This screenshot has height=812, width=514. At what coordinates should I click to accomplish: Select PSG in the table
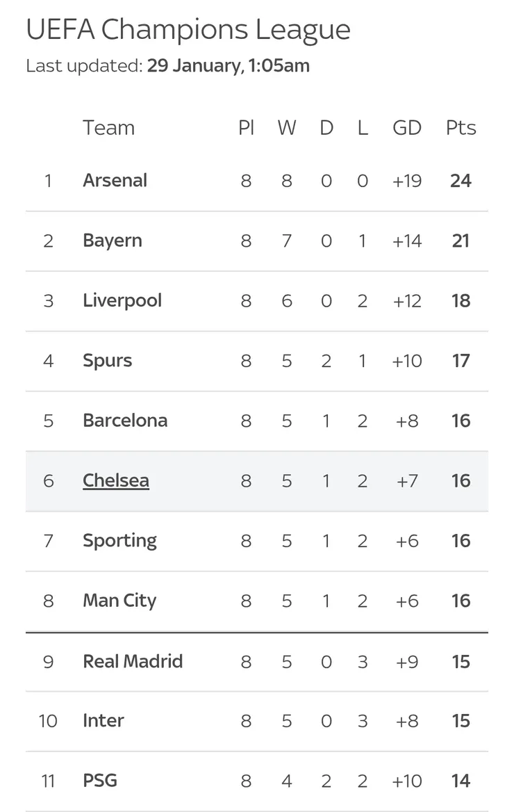[100, 781]
